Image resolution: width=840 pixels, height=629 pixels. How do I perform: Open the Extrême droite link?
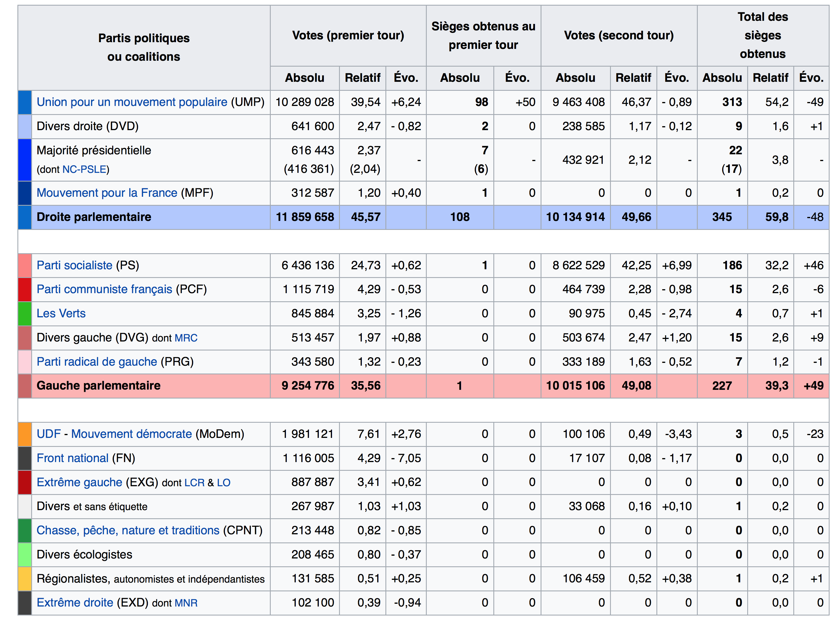click(x=75, y=602)
